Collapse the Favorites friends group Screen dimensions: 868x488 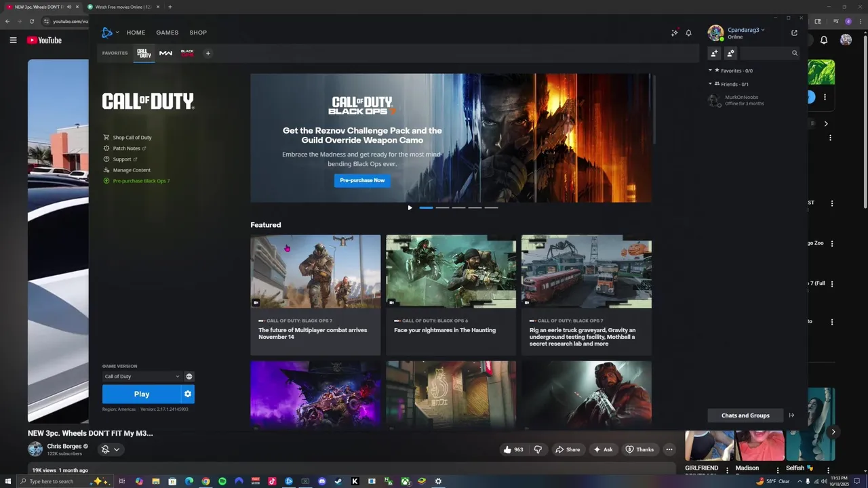[710, 70]
